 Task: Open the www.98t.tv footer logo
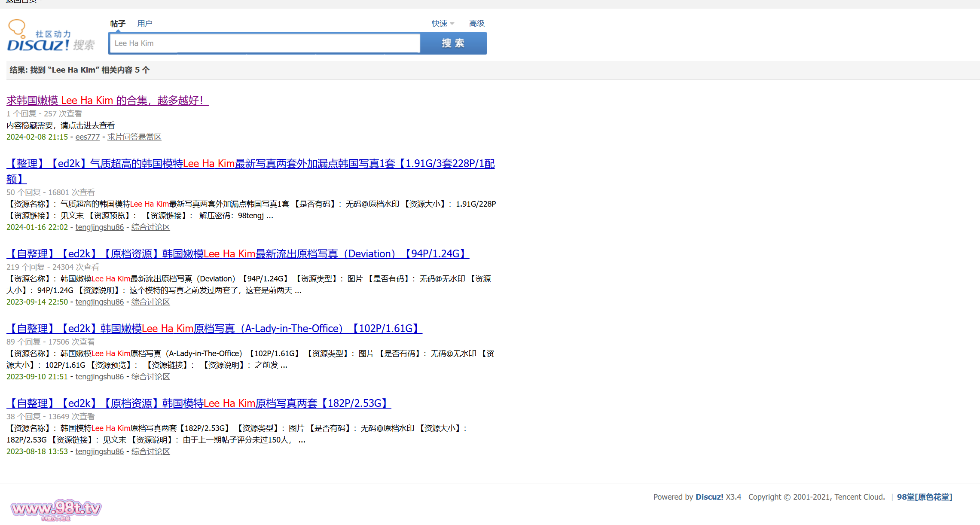(56, 510)
